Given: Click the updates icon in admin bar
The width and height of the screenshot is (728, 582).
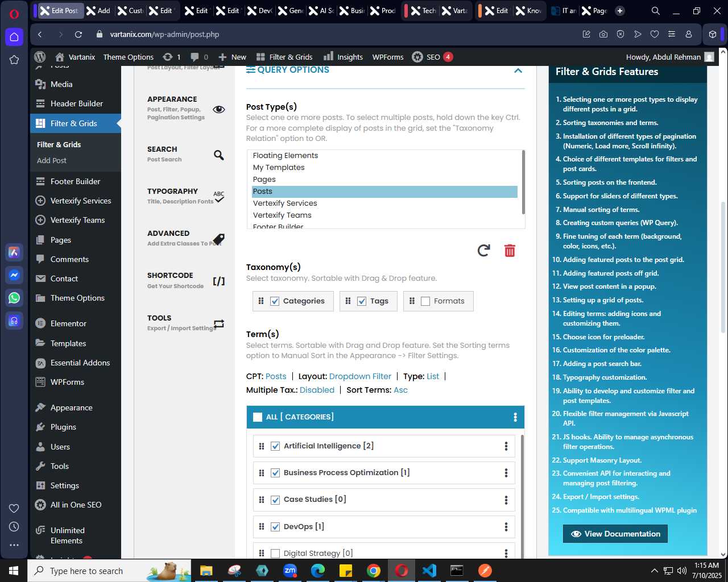Looking at the screenshot, I should coord(167,57).
